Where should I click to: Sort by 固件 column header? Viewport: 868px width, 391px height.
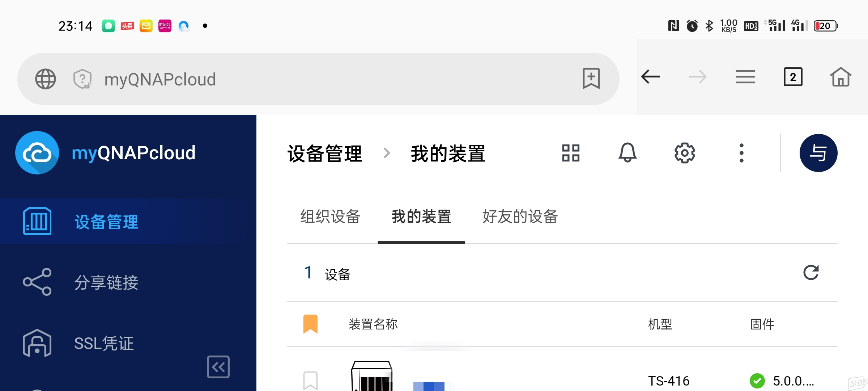pos(762,324)
